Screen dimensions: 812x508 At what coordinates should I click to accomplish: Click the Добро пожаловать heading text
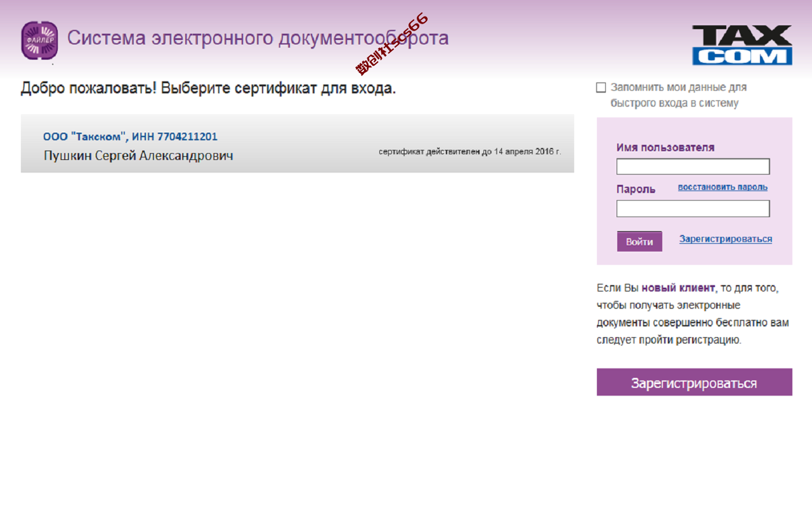pyautogui.click(x=208, y=88)
